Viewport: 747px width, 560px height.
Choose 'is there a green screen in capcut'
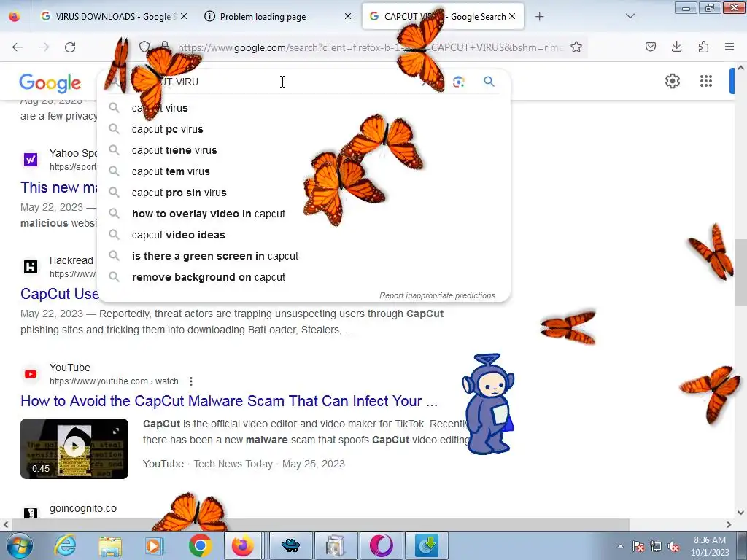tap(304, 256)
